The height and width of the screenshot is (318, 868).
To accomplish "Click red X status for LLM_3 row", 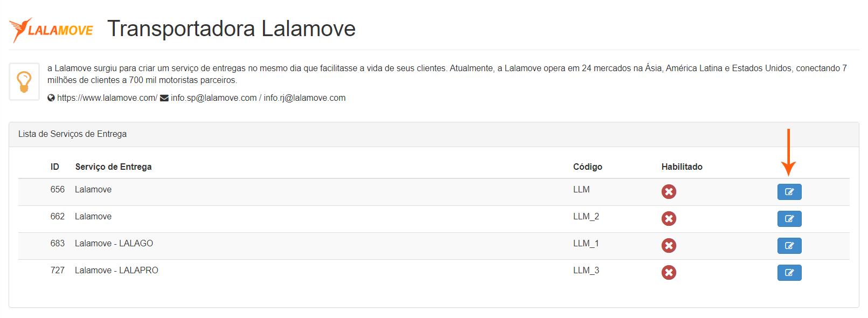I will [669, 273].
